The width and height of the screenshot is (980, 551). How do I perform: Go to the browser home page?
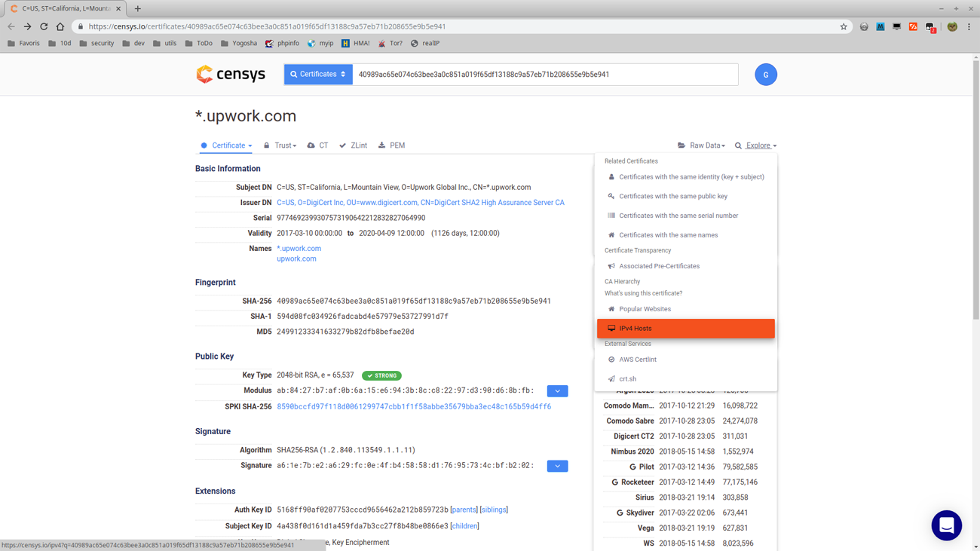[x=60, y=26]
